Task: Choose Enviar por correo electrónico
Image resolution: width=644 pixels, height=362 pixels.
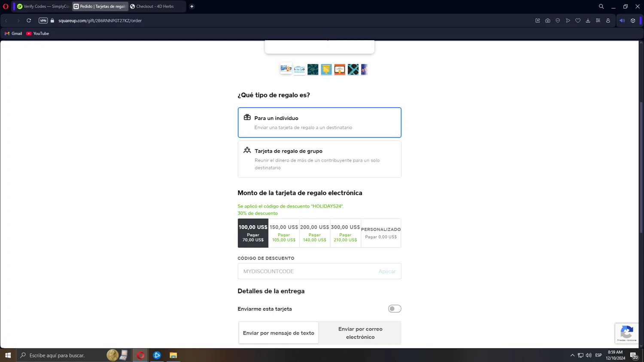Action: (360, 333)
